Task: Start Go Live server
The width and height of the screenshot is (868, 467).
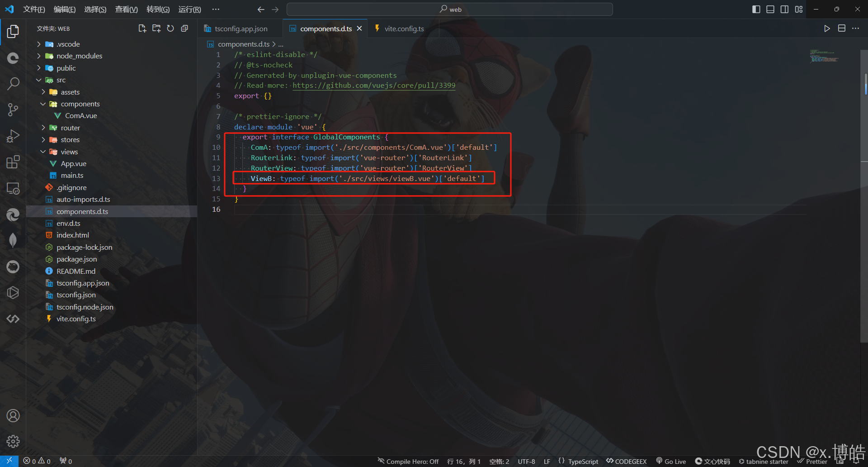Action: click(x=671, y=461)
